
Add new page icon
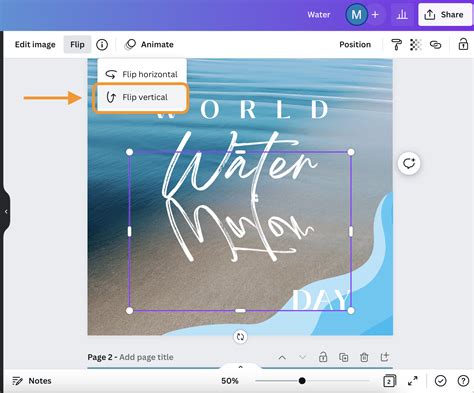click(x=384, y=357)
